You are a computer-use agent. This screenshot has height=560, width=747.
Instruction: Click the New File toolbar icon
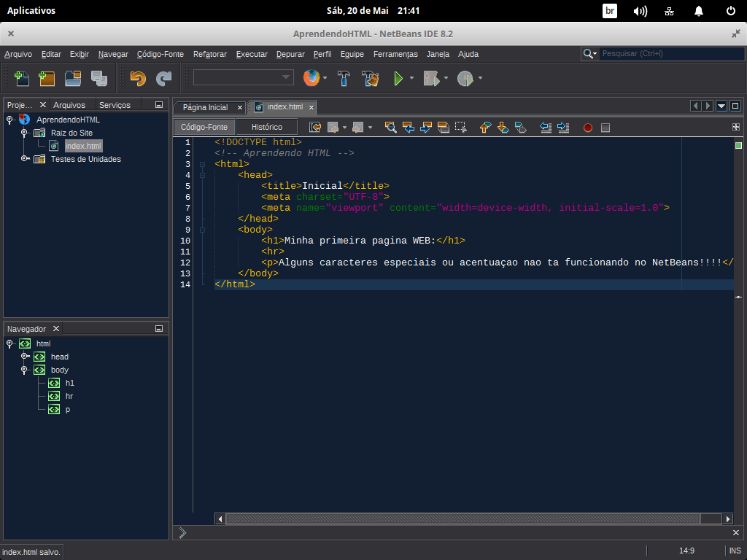pyautogui.click(x=21, y=78)
